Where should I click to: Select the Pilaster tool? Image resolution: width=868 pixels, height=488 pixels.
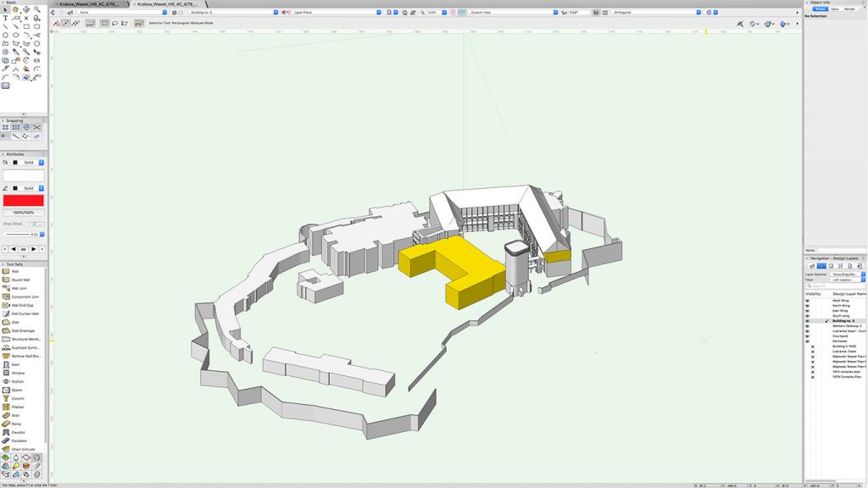click(18, 407)
